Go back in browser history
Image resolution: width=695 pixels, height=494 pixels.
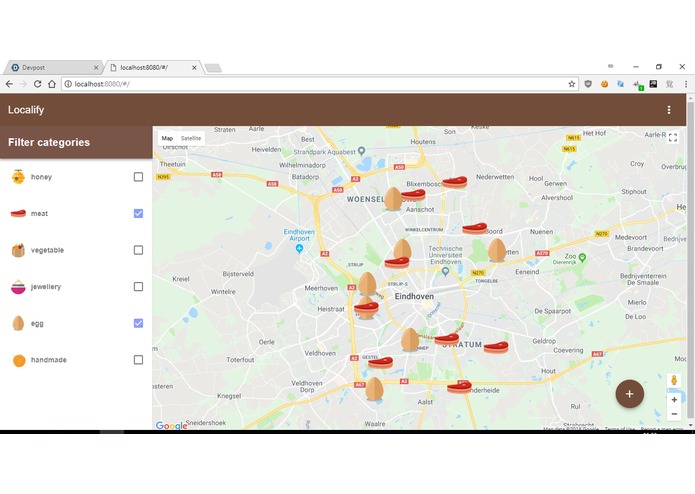tap(9, 84)
